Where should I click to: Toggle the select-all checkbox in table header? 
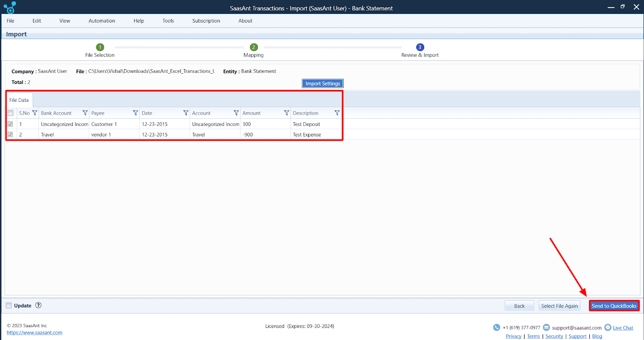coord(10,113)
